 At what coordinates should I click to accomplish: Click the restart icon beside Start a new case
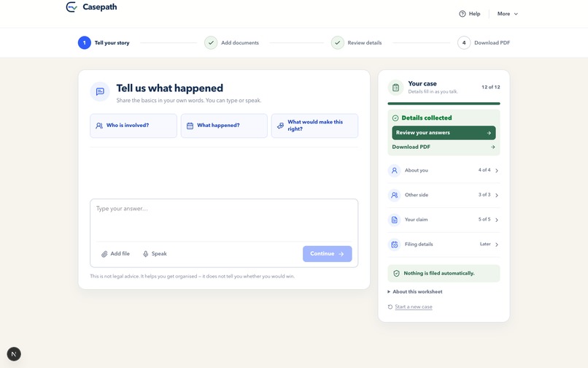pos(390,307)
